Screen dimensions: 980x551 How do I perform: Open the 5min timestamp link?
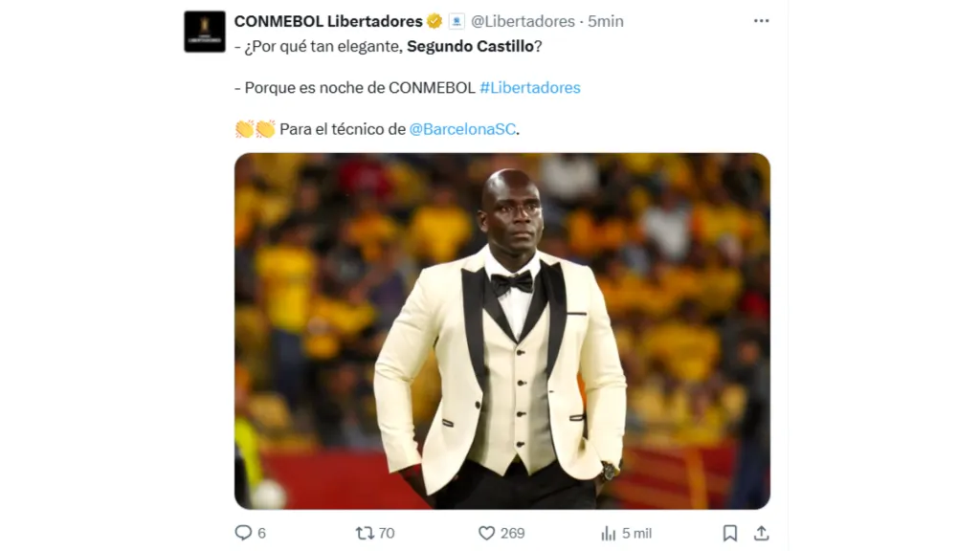coord(606,21)
